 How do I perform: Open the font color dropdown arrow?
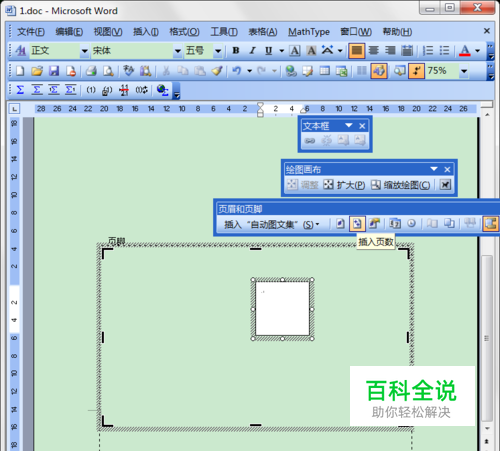[478, 51]
